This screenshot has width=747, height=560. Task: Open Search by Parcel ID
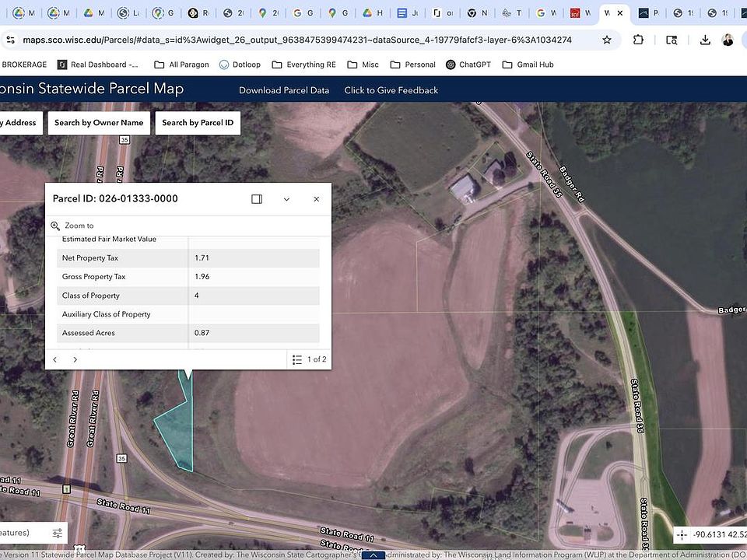tap(198, 123)
